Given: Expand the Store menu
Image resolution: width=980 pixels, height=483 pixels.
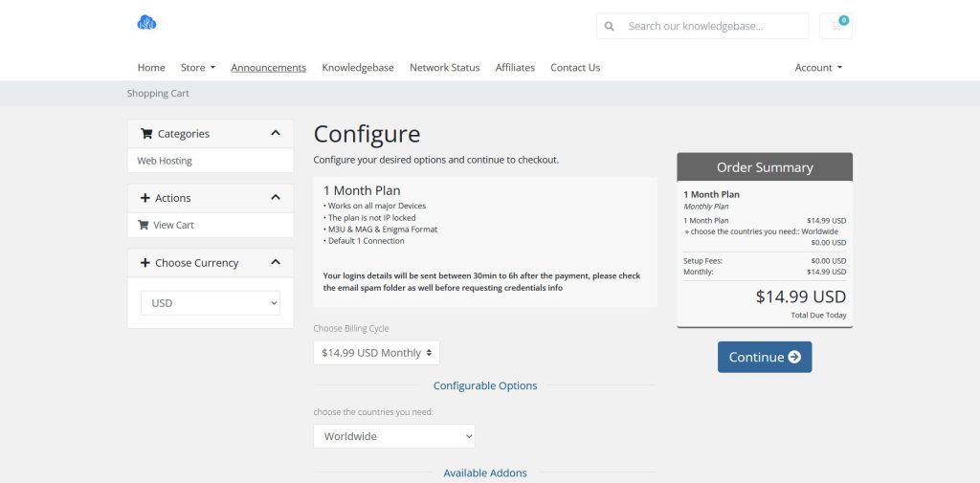Looking at the screenshot, I should 198,68.
